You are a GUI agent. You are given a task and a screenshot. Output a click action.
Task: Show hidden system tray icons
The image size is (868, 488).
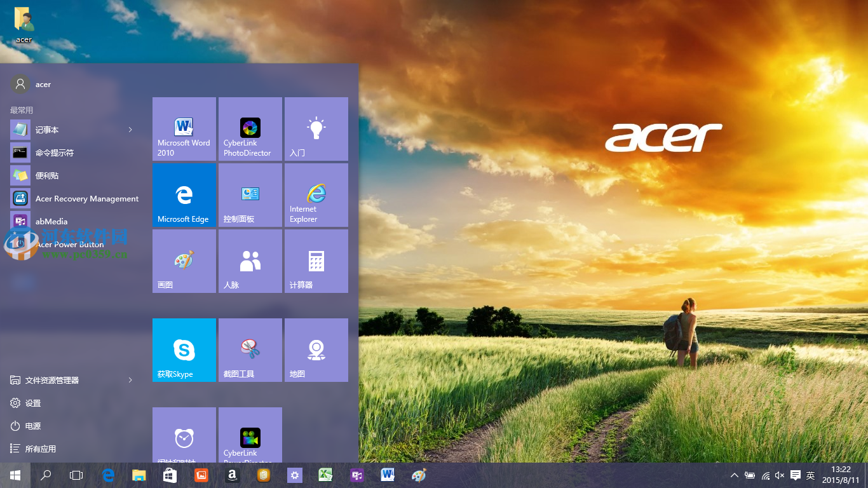point(735,475)
